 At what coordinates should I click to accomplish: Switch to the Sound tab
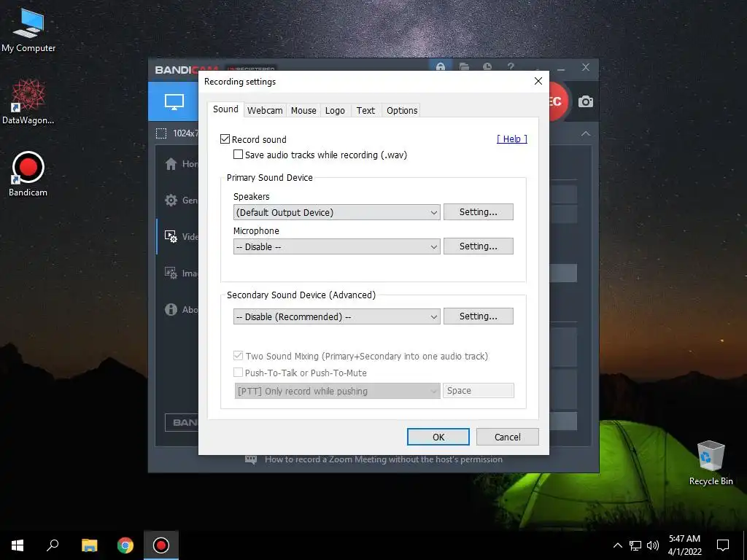[226, 109]
